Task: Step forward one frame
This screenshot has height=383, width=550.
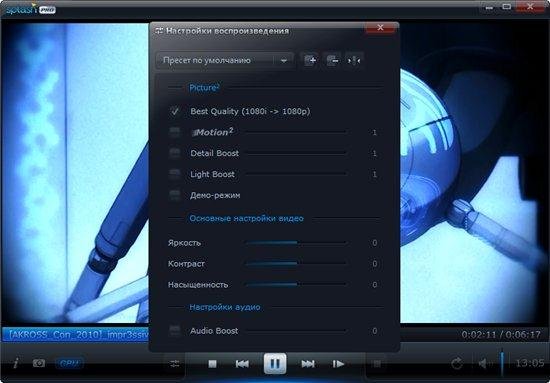Action: tap(338, 364)
